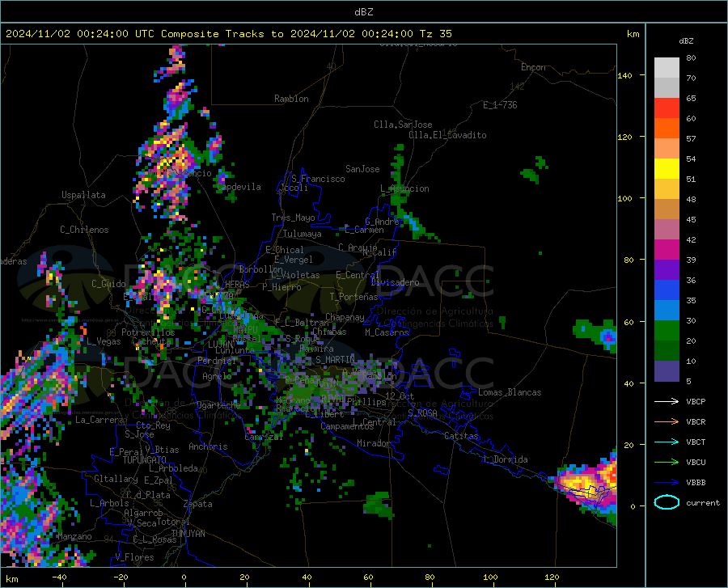Click the 'dBZ' heading above the color scale

click(x=686, y=40)
